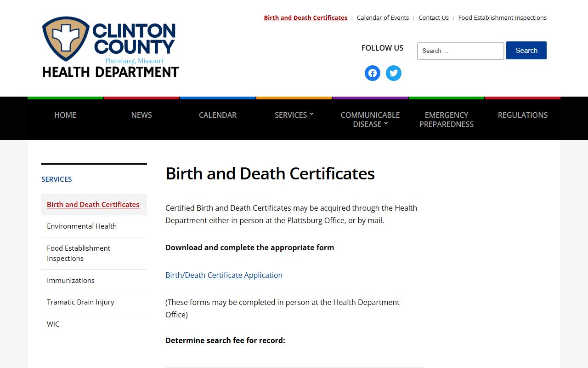Expand the Communicable Disease submenu arrow

386,123
